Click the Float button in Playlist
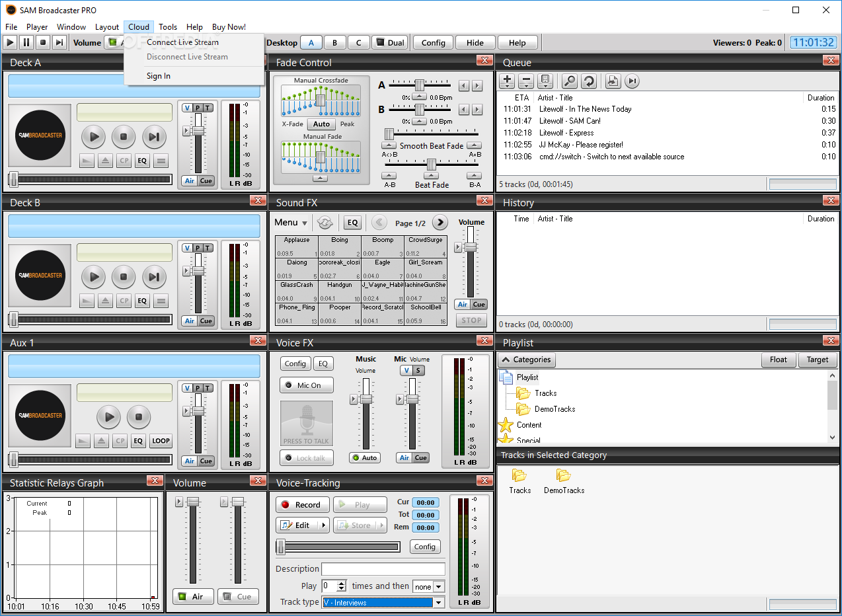Viewport: 842px width, 616px height. [779, 360]
